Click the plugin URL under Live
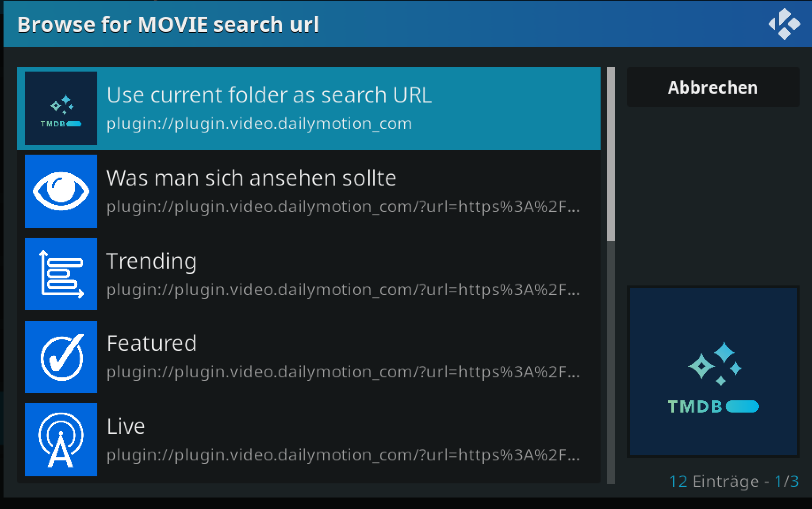 (343, 455)
